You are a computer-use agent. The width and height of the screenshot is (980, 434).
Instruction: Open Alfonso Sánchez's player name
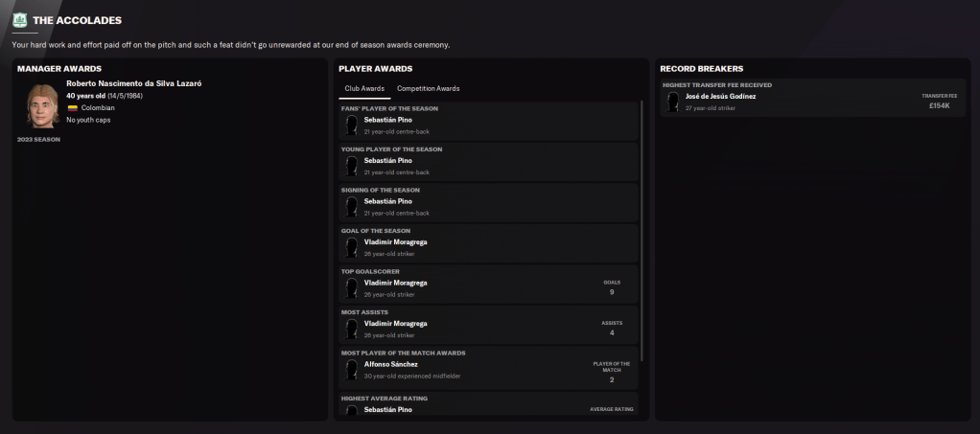click(x=390, y=364)
